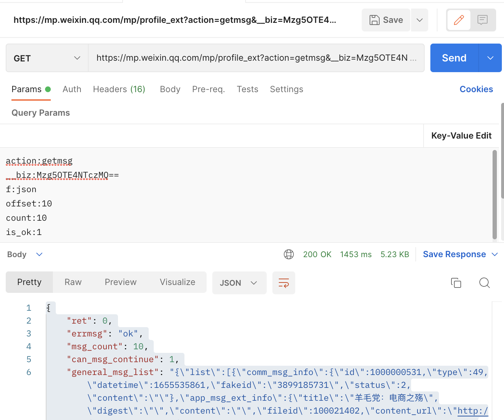This screenshot has width=504, height=420.
Task: Open the comments icon
Action: pos(483,20)
